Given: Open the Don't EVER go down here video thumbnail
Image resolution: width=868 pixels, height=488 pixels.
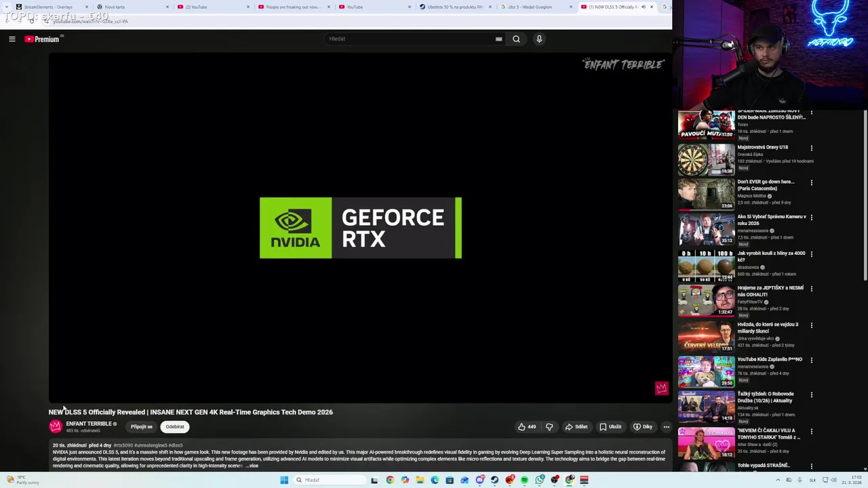Looking at the screenshot, I should pyautogui.click(x=706, y=195).
